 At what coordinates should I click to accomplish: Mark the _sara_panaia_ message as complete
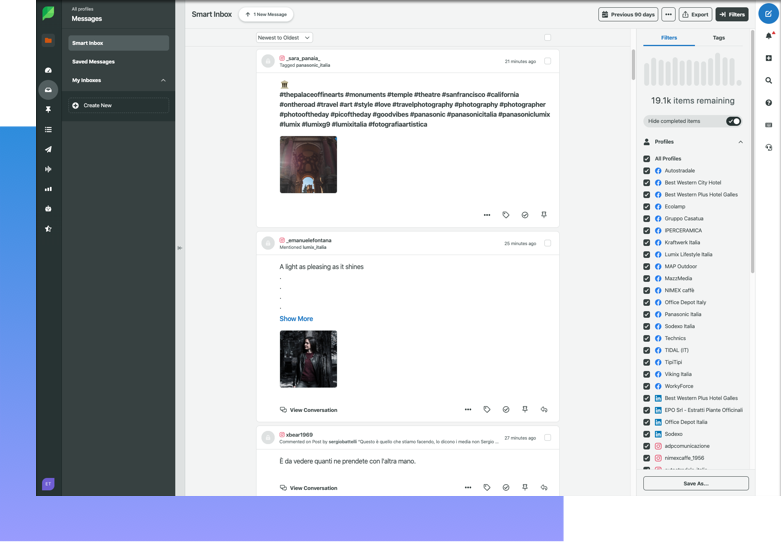pyautogui.click(x=525, y=214)
